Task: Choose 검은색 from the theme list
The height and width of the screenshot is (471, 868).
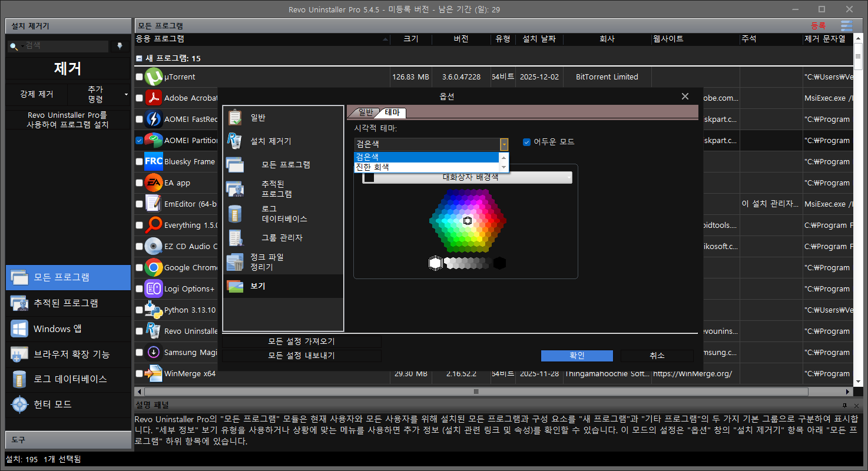Action: pos(426,157)
